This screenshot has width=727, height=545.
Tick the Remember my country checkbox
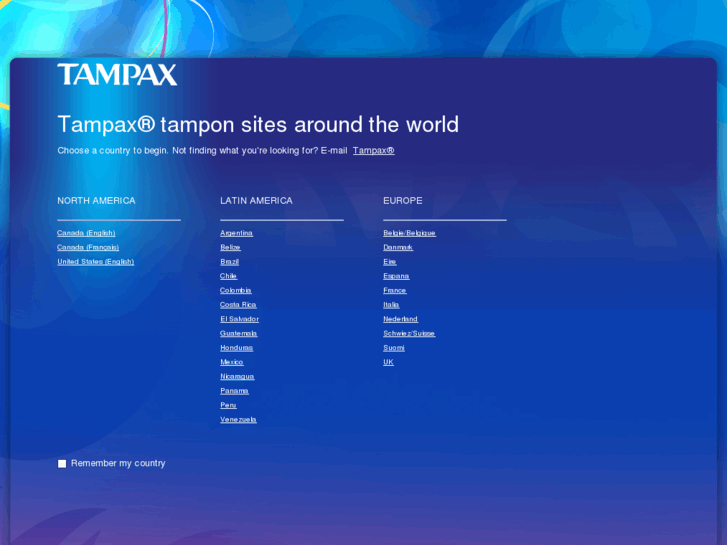tap(62, 464)
